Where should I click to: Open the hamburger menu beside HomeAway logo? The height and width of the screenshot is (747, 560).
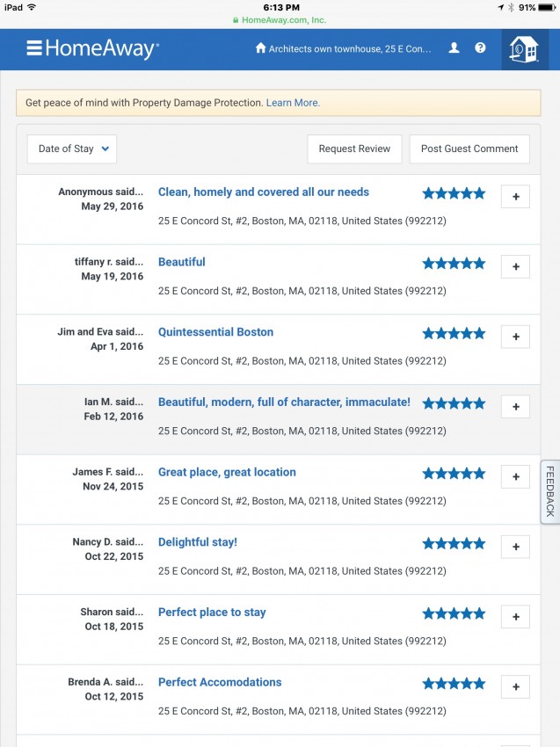(x=34, y=48)
